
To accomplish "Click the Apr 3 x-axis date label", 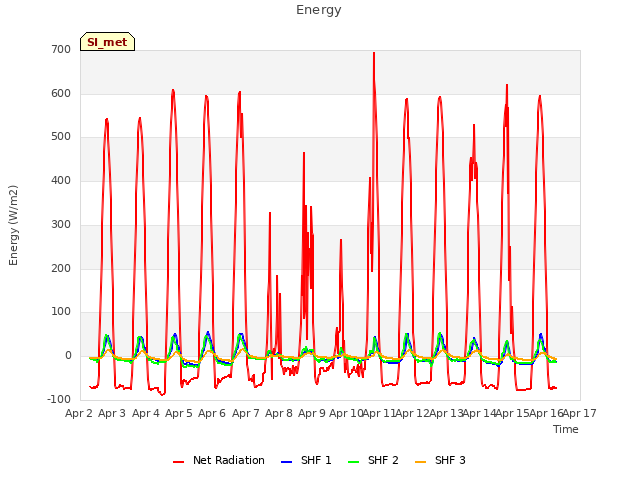I will (112, 413).
